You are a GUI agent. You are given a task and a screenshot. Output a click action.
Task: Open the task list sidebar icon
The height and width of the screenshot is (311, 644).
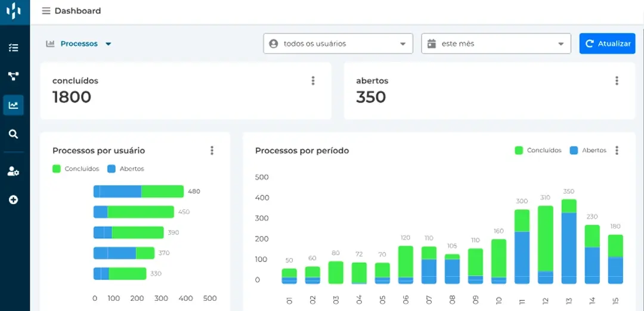(x=14, y=48)
